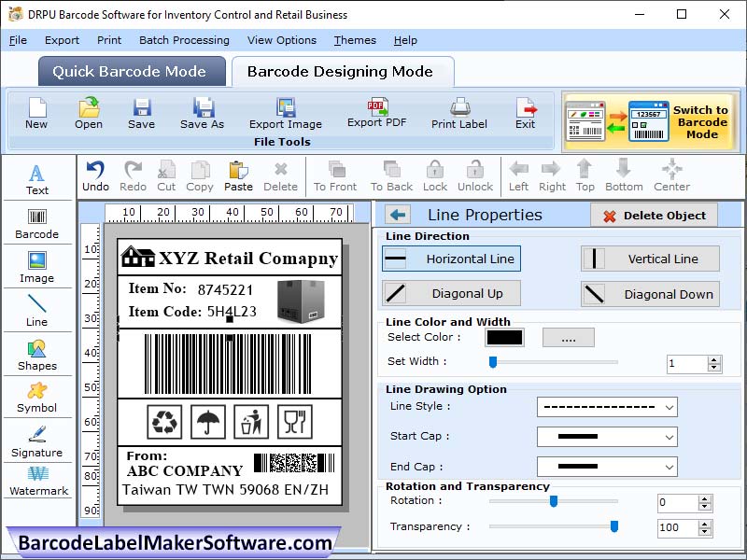Screen dimensions: 747x560
Task: Add a Watermark to the label
Action: 38,482
